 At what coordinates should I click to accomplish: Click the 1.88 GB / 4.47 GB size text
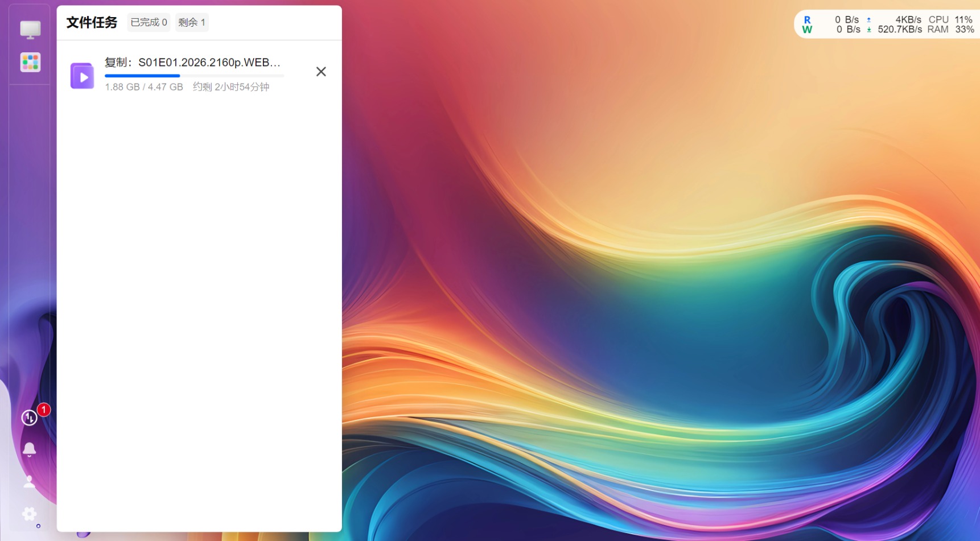144,87
